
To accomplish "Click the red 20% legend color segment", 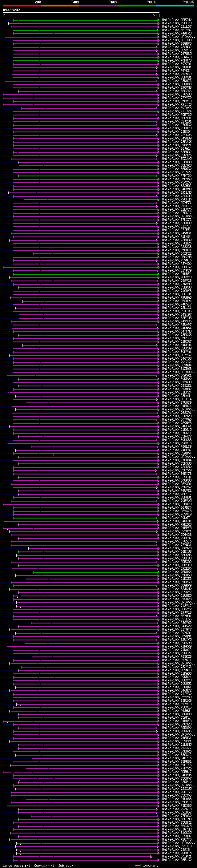I will pyautogui.click(x=22, y=6).
